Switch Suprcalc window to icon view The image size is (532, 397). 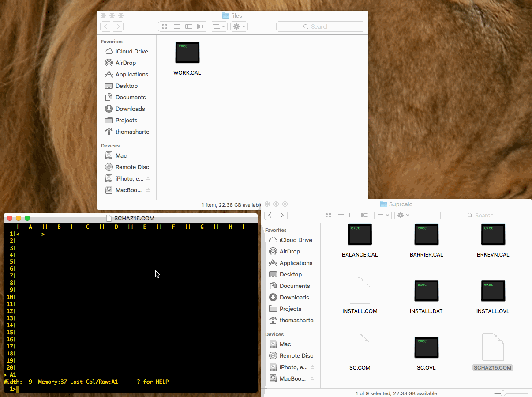(x=329, y=215)
